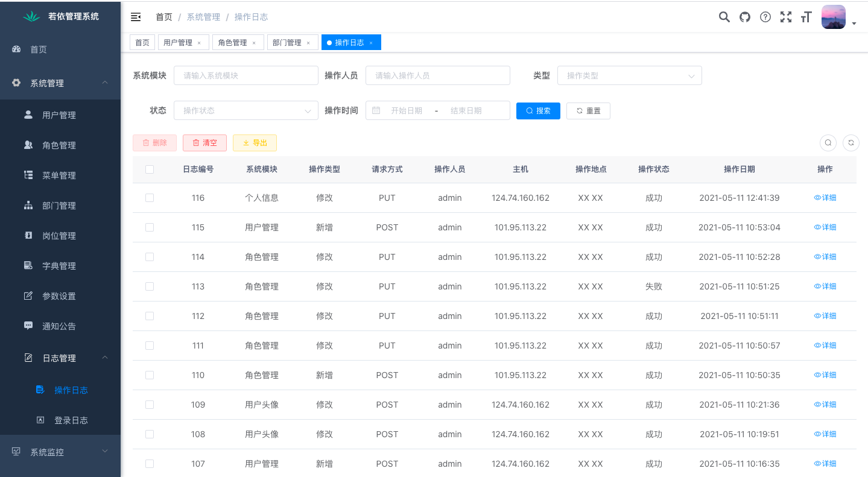868x477 pixels.
Task: Click the user avatar image
Action: coord(834,17)
